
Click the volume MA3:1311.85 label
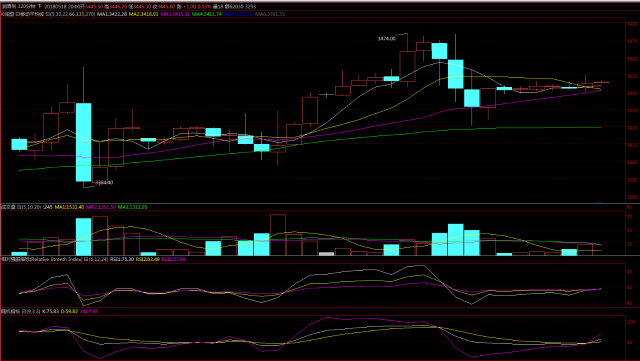(x=132, y=207)
